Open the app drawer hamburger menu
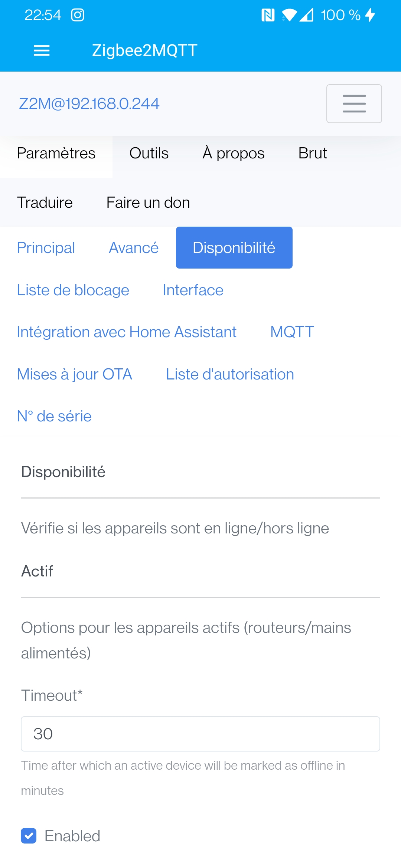The image size is (401, 868). pyautogui.click(x=42, y=50)
